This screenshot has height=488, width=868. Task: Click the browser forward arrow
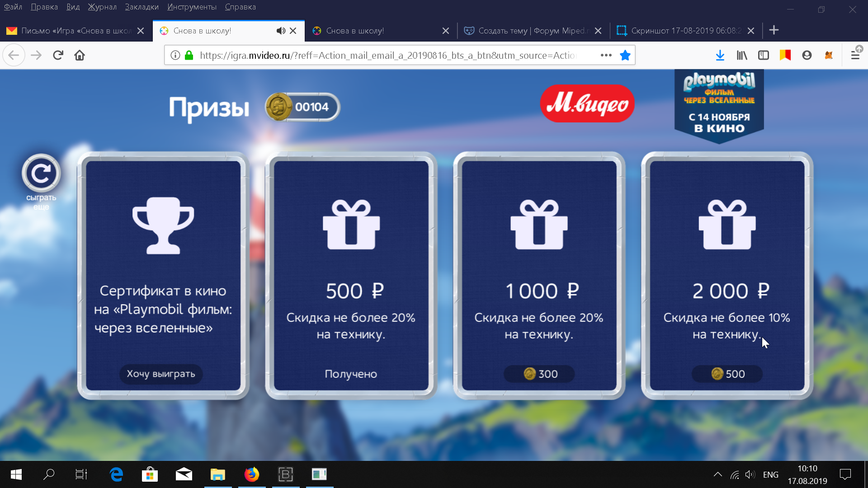(x=36, y=55)
